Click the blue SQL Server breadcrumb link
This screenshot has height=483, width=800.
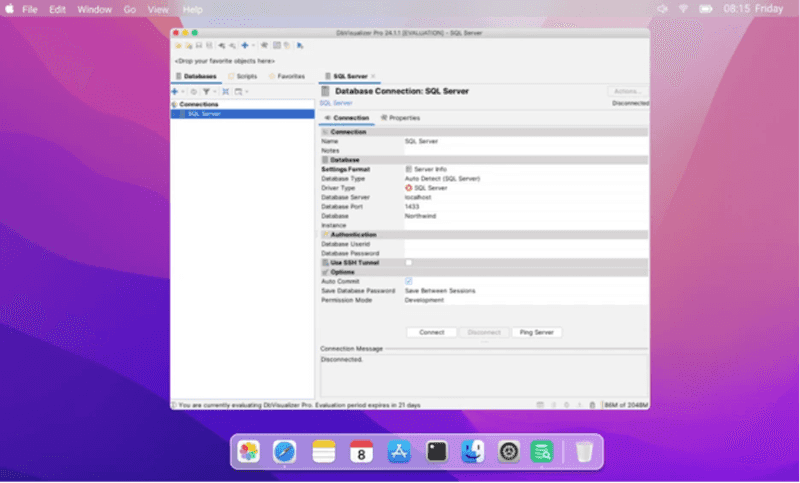[336, 103]
